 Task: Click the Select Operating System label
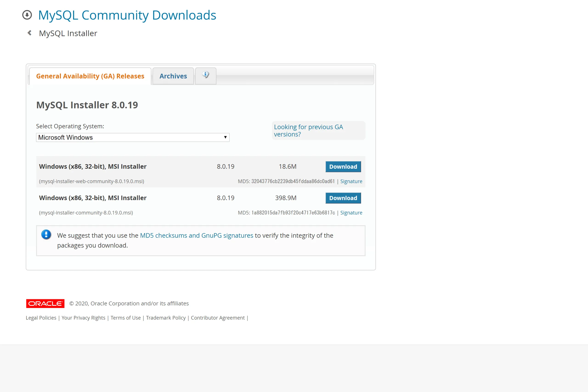(x=70, y=126)
